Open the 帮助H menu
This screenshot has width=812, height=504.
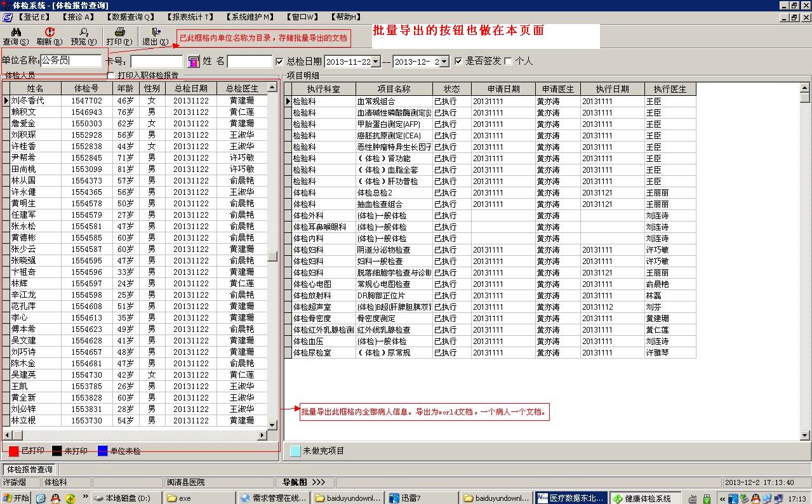pos(345,17)
